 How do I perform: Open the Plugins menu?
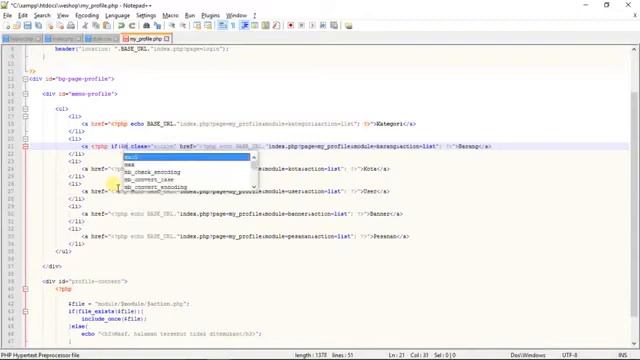[x=210, y=16]
